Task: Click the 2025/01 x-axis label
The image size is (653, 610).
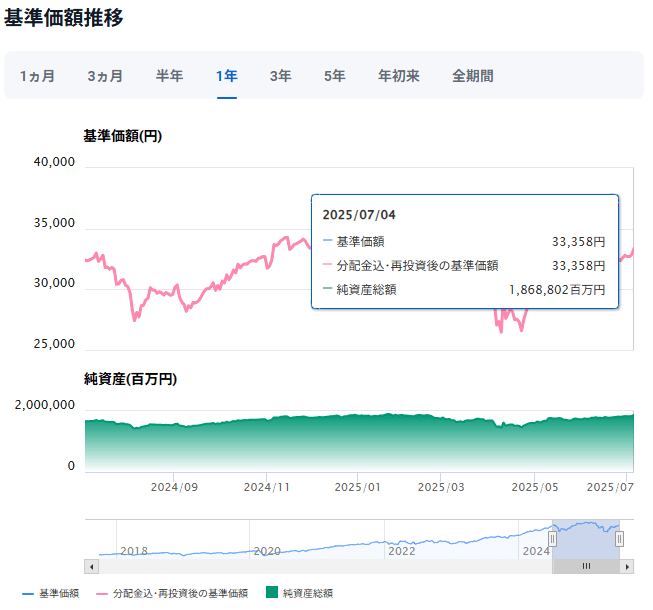Action: pos(357,487)
